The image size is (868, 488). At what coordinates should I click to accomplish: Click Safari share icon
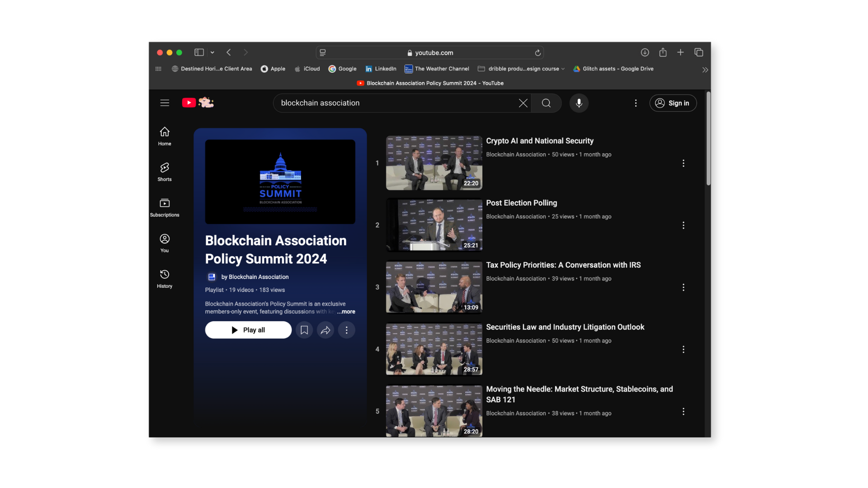click(663, 52)
